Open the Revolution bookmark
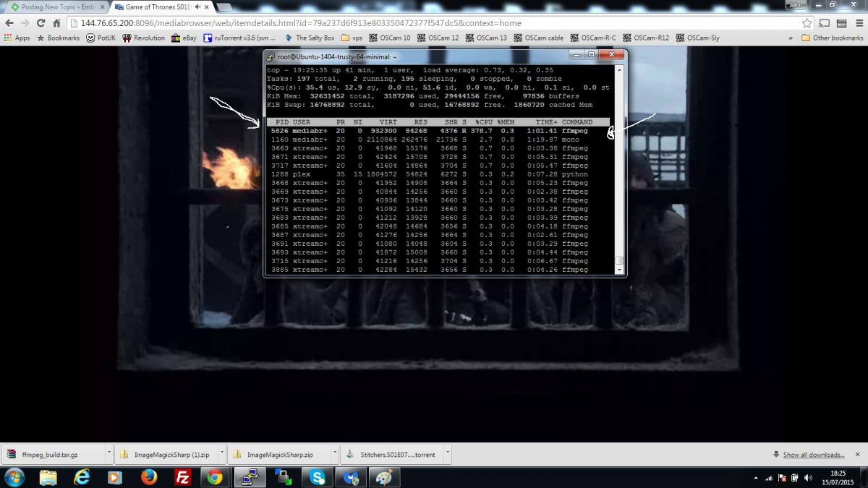The width and height of the screenshot is (868, 488). (x=143, y=38)
